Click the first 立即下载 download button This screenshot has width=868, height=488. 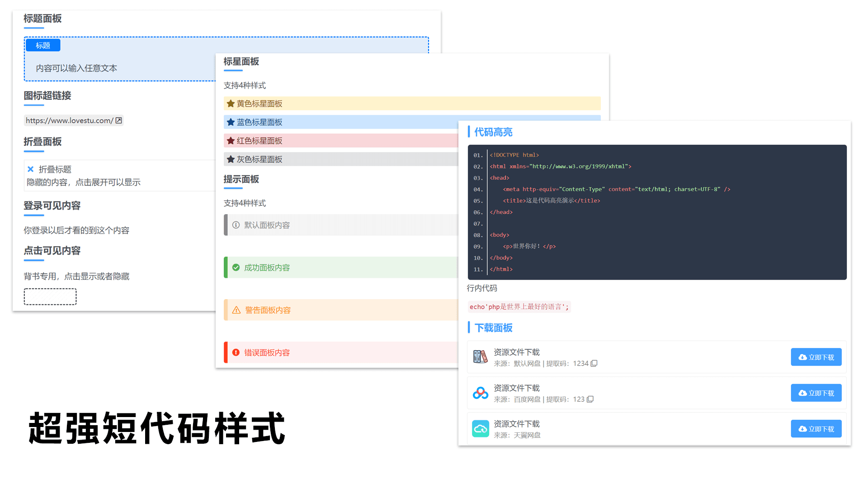click(816, 357)
